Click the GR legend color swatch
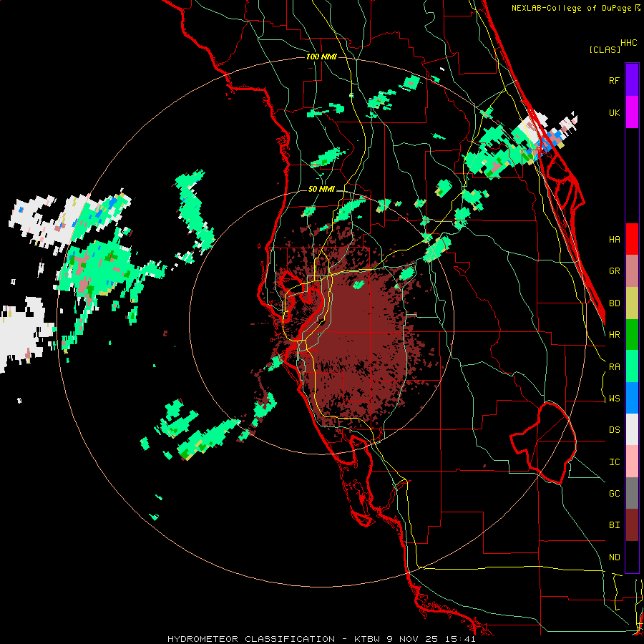The height and width of the screenshot is (644, 644). tap(632, 270)
